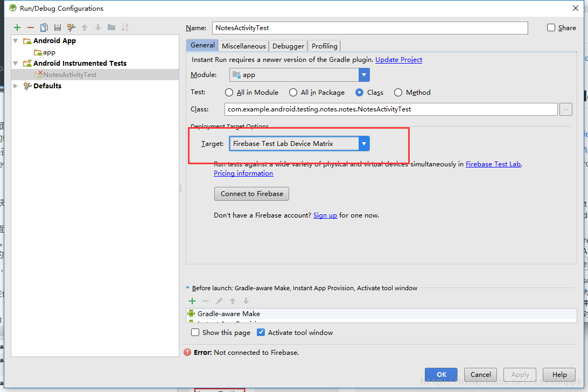
Task: Confirm with the OK button
Action: [x=441, y=374]
